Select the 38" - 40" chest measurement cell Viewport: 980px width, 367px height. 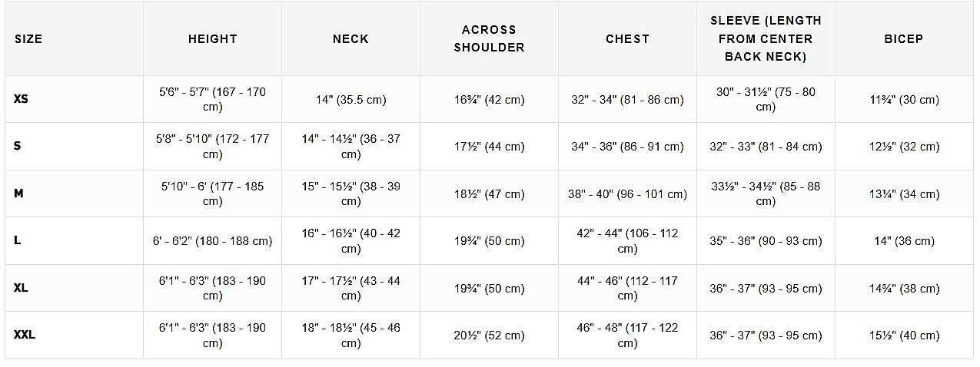point(627,194)
